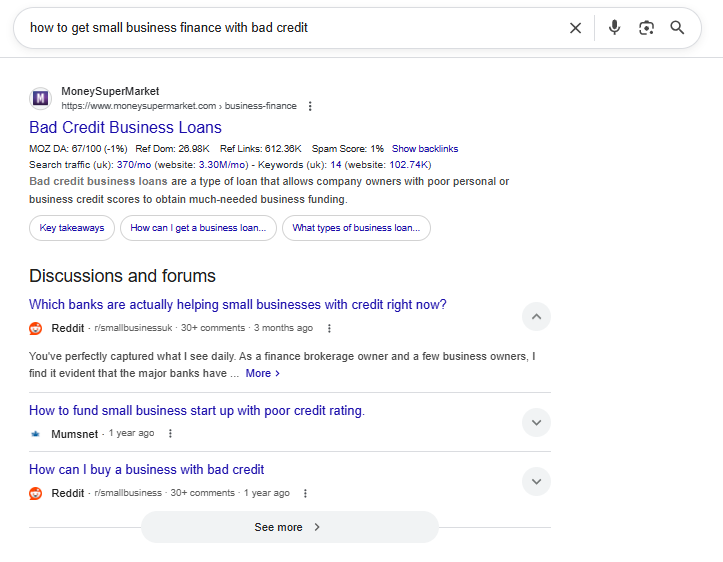Image resolution: width=723 pixels, height=562 pixels.
Task: Open the 370/mo search traffic value
Action: [134, 165]
